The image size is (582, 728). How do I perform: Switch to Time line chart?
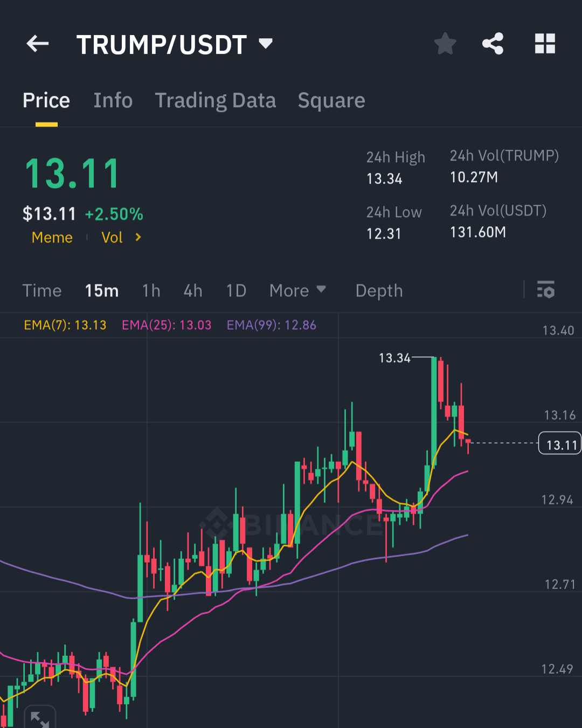(42, 290)
